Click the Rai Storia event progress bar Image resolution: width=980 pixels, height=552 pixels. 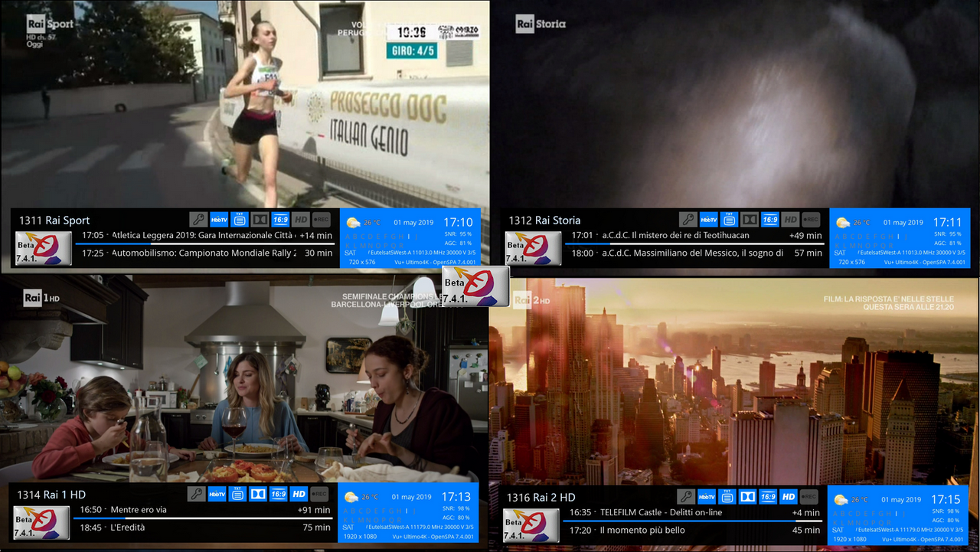(x=694, y=243)
